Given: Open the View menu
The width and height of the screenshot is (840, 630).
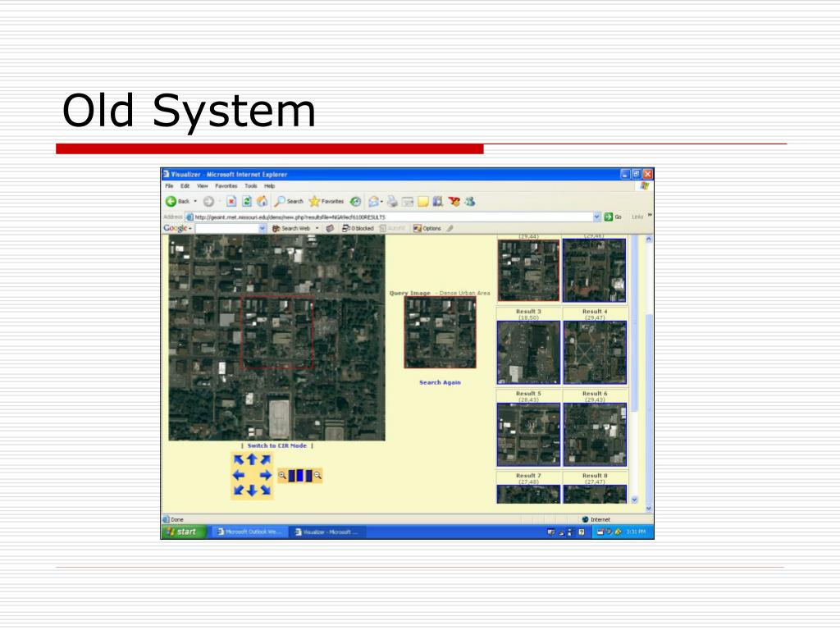Looking at the screenshot, I should point(203,186).
